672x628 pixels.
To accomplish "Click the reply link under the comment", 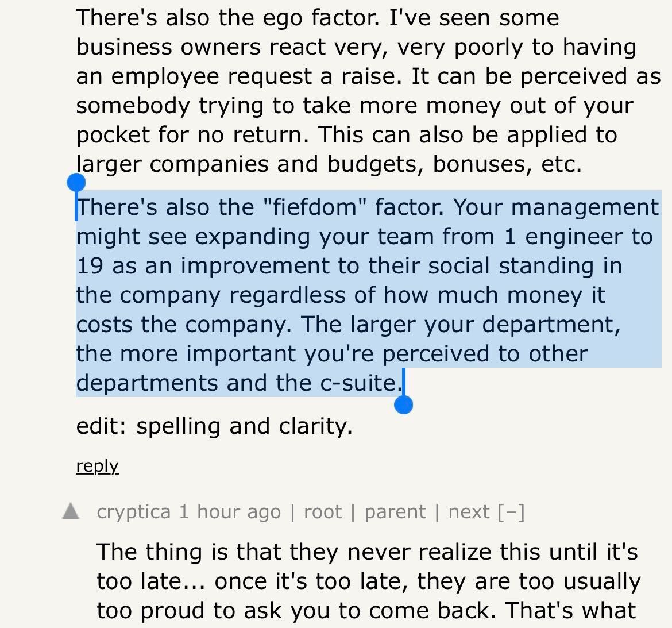I will point(97,466).
